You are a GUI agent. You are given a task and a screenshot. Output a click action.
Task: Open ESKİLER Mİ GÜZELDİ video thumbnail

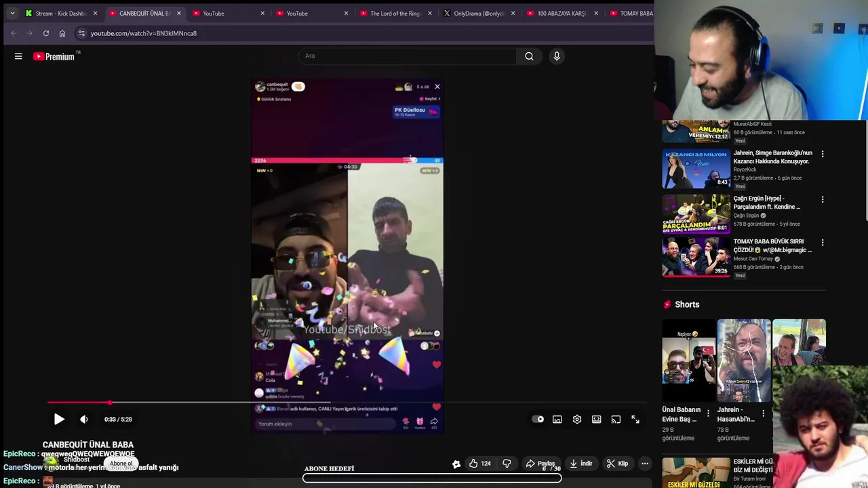696,473
